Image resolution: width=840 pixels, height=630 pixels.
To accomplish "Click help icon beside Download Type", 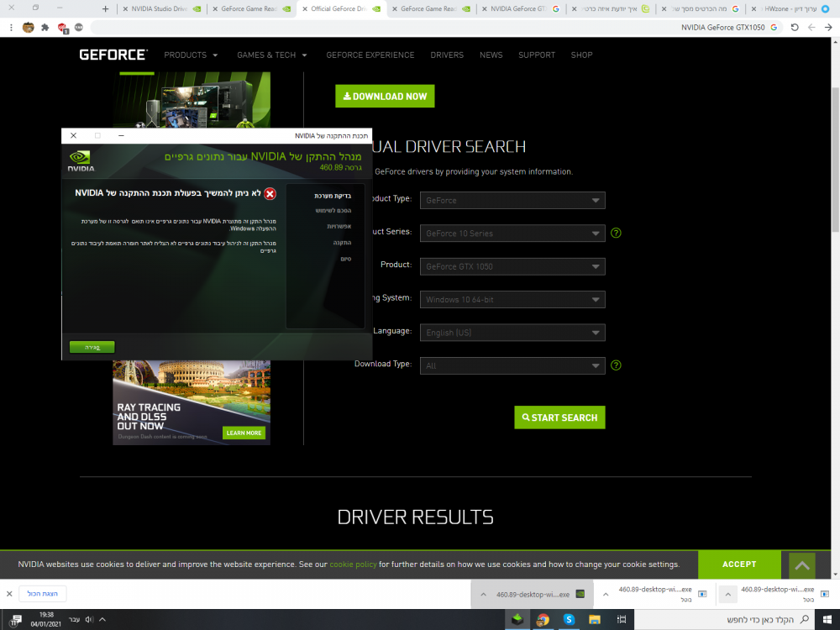I will click(616, 365).
